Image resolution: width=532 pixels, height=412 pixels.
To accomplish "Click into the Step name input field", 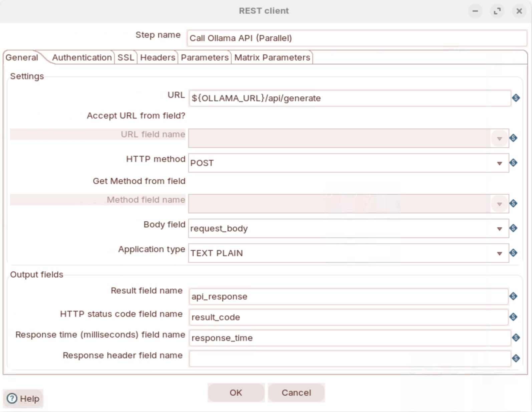I will (356, 38).
